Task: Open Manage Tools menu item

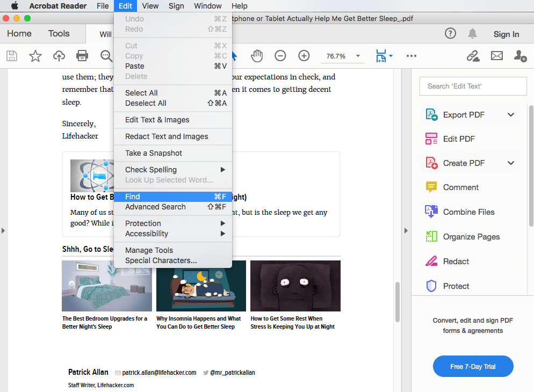Action: point(173,250)
